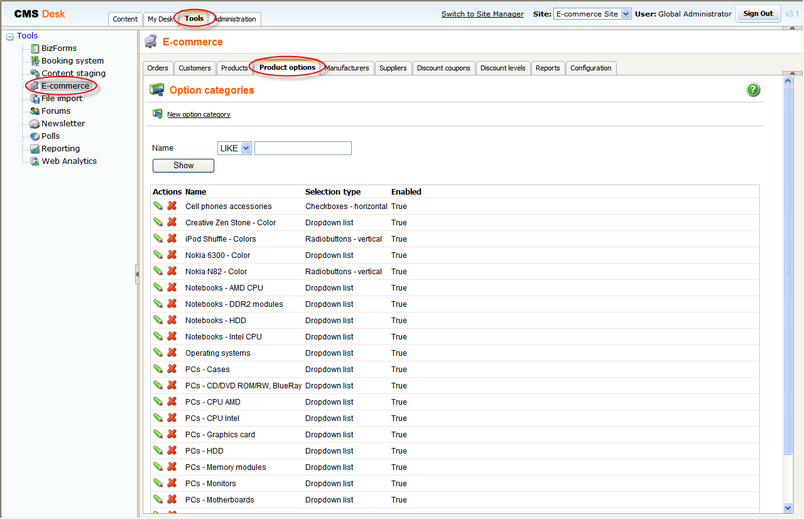Click the PCs - CD/DVD ROM/RW, BlueRay row name
Viewport: 804px width, 519px height.
(244, 386)
